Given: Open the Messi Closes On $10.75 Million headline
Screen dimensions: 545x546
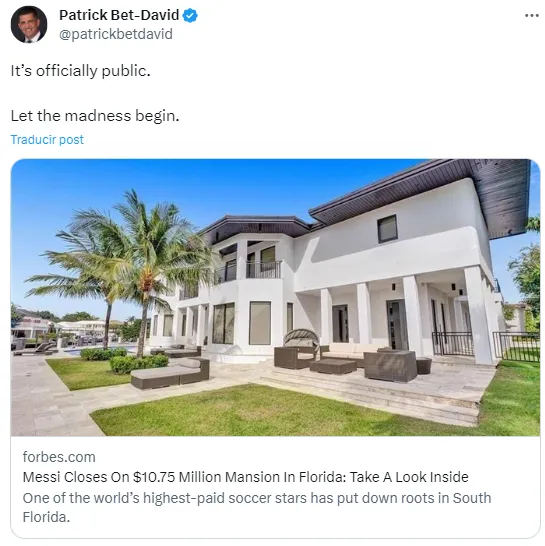Looking at the screenshot, I should (245, 477).
